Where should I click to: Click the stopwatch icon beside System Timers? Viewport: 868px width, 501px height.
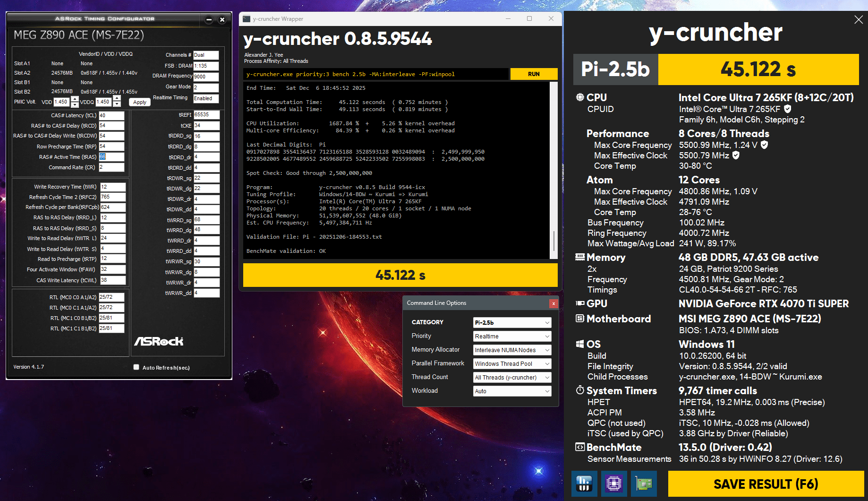point(580,390)
